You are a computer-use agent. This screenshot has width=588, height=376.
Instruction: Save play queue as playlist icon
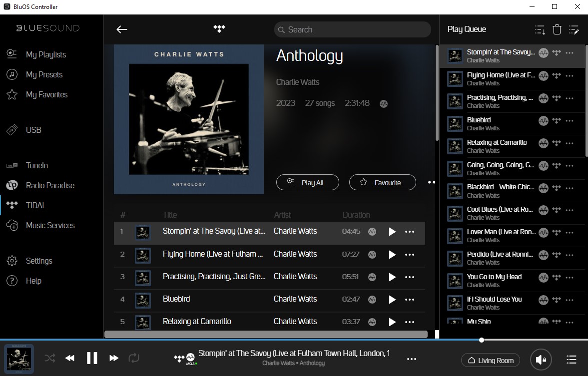[540, 29]
